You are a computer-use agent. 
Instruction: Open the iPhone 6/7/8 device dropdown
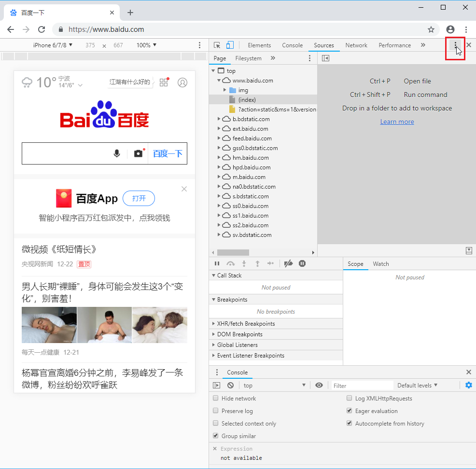click(x=53, y=45)
